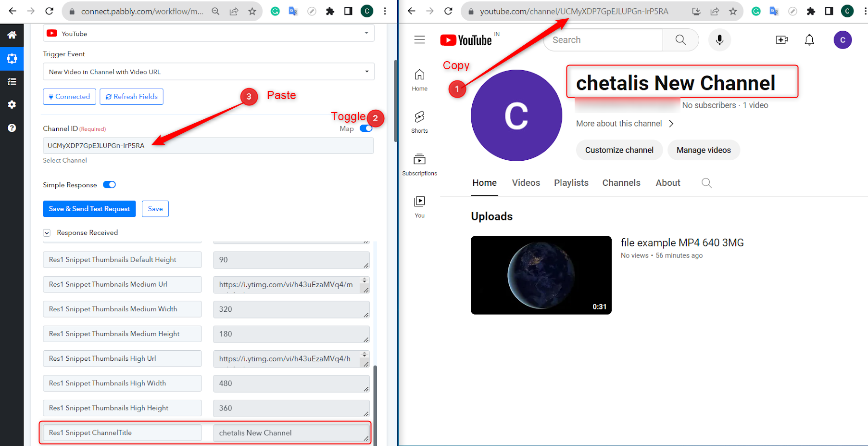
Task: Open the Earth video thumbnail
Action: click(x=541, y=275)
